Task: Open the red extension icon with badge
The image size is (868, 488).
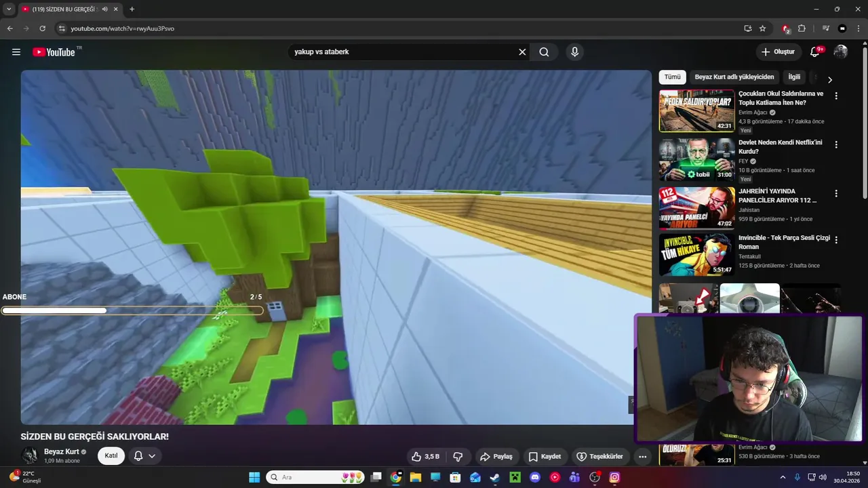Action: [x=786, y=28]
